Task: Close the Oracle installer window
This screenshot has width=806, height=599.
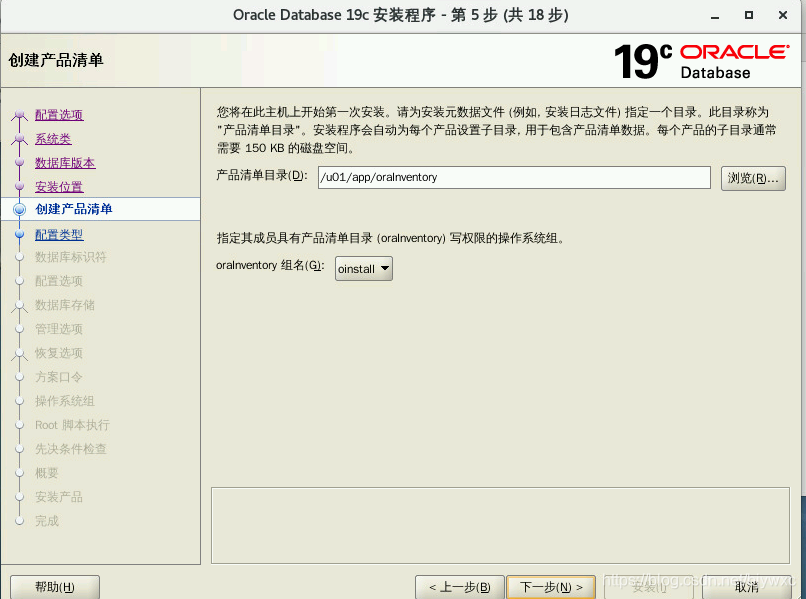Action: pos(783,15)
